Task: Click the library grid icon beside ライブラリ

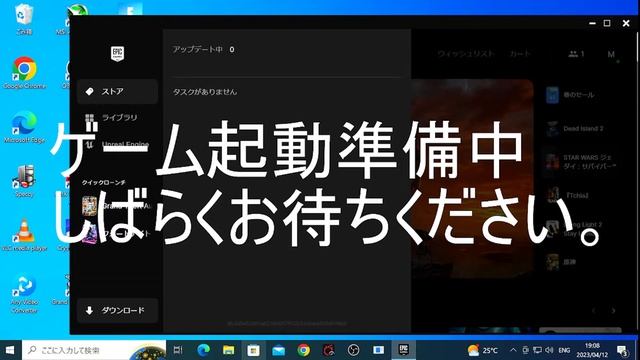Action: coord(89,118)
